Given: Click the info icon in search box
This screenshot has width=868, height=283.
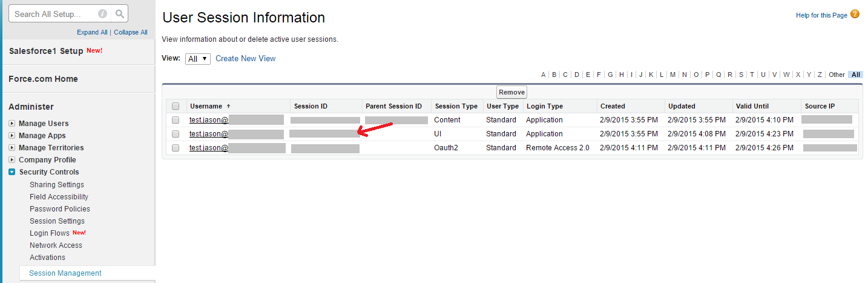Looking at the screenshot, I should (x=102, y=14).
